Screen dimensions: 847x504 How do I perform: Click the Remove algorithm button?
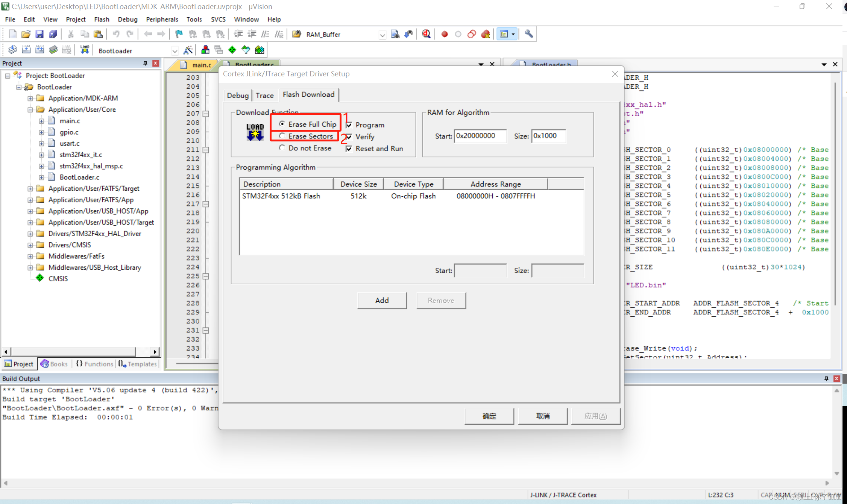point(441,300)
